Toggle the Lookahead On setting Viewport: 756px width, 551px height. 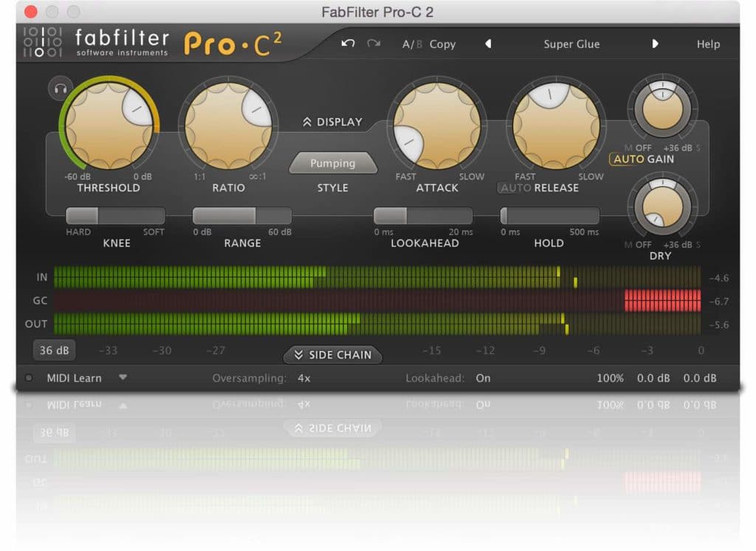click(483, 378)
